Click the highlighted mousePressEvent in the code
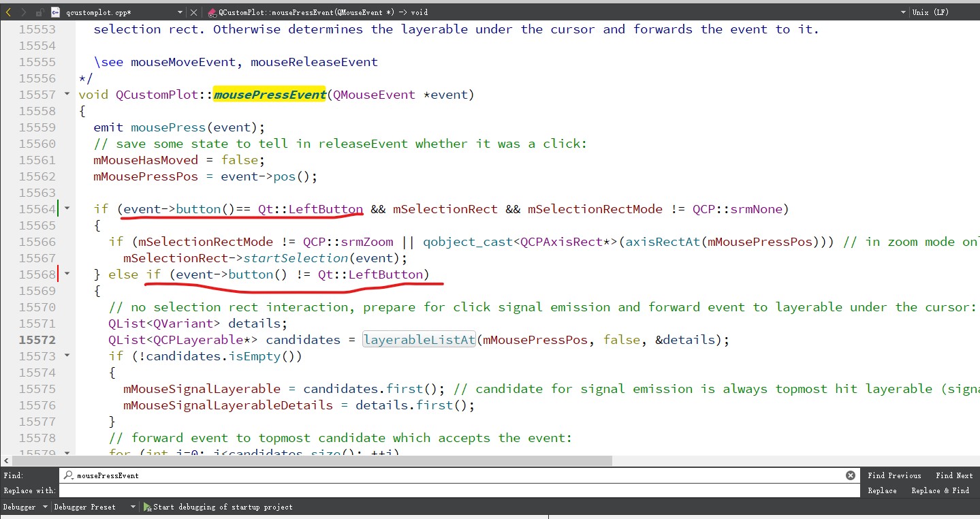 click(x=270, y=95)
